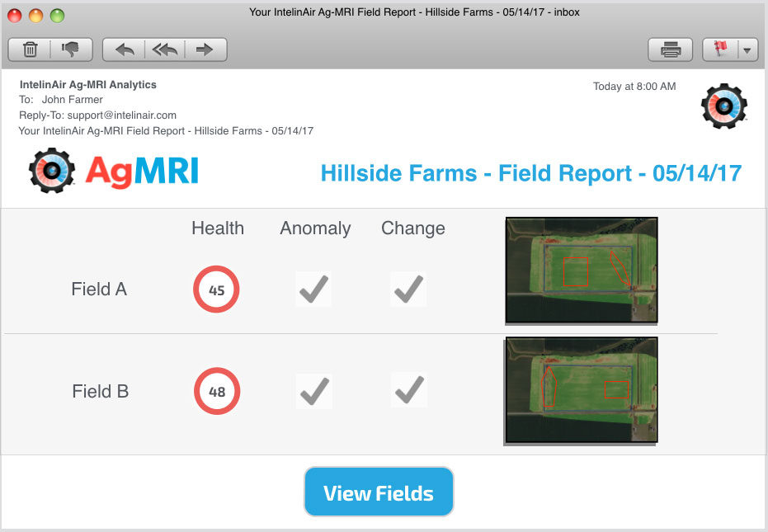Mark message as junk with thumbs-down icon
Screen dimensions: 768x532
click(x=71, y=49)
